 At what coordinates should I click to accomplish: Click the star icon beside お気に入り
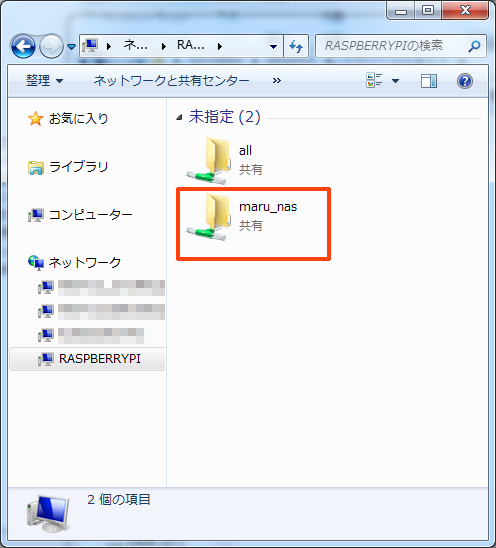35,118
